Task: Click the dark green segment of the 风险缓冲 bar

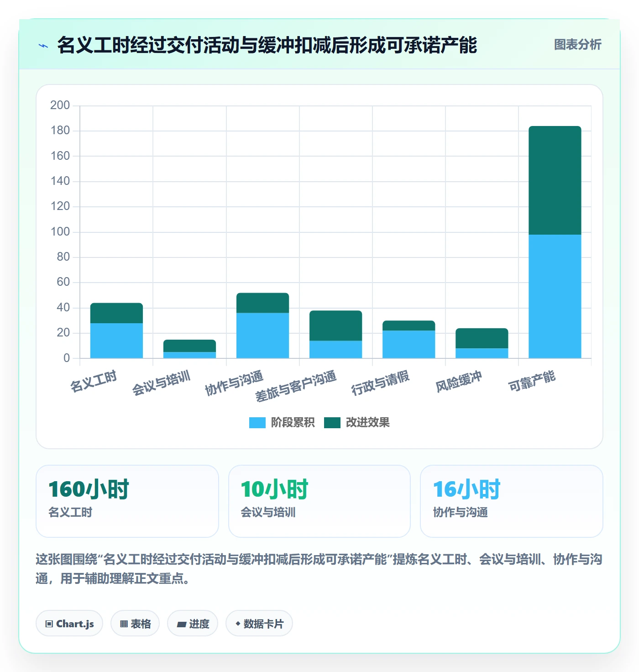Action: pyautogui.click(x=482, y=338)
